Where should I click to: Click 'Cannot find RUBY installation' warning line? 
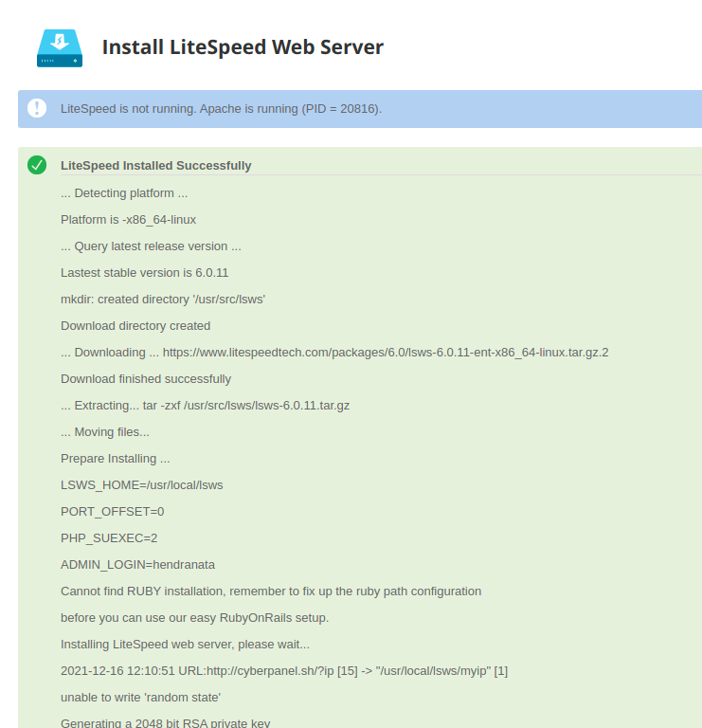coord(271,591)
